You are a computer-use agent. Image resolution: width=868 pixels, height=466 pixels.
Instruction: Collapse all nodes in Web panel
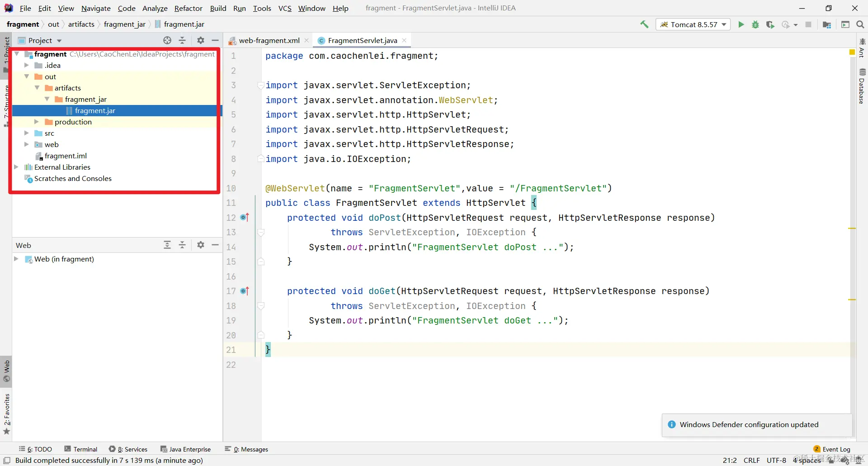pos(182,245)
